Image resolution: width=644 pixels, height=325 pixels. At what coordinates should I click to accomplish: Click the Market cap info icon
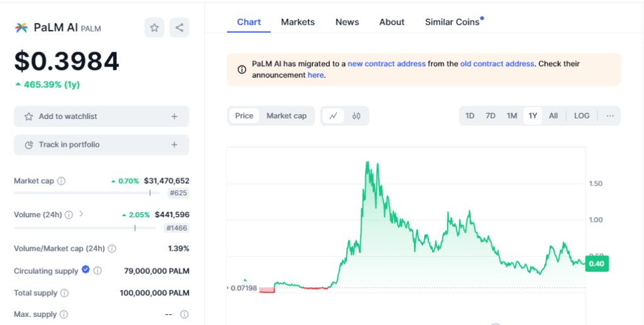pyautogui.click(x=61, y=181)
